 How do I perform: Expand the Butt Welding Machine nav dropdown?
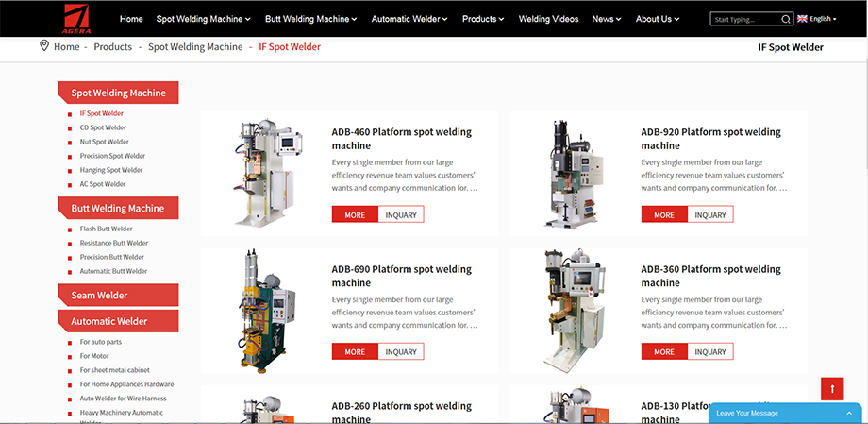click(x=310, y=19)
